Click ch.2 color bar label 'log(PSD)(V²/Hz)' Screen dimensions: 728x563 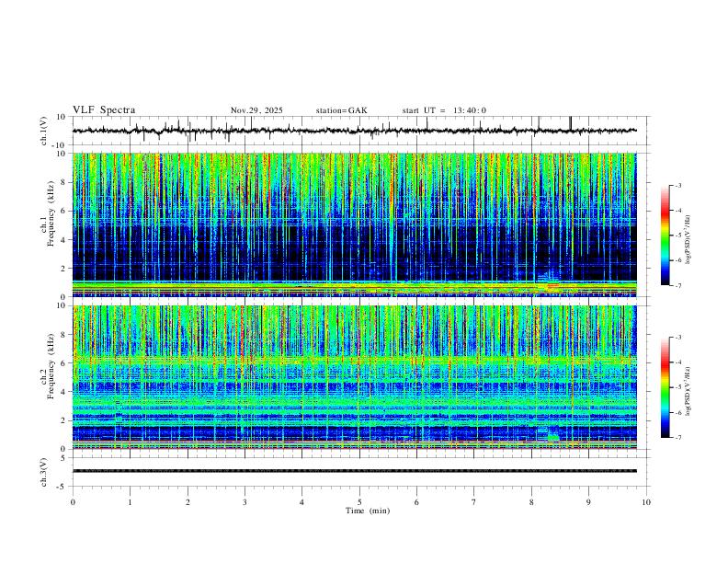point(688,391)
